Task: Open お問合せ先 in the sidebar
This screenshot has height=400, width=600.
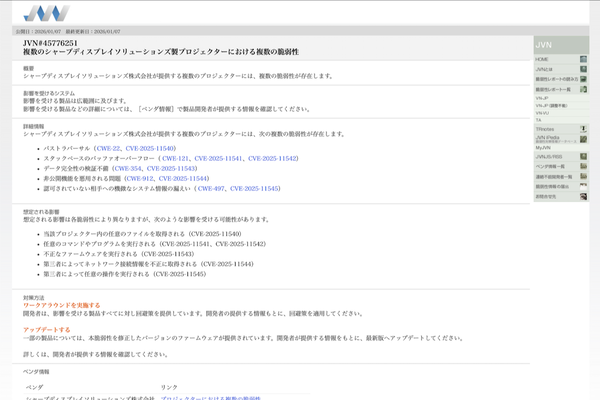Action: pyautogui.click(x=546, y=196)
